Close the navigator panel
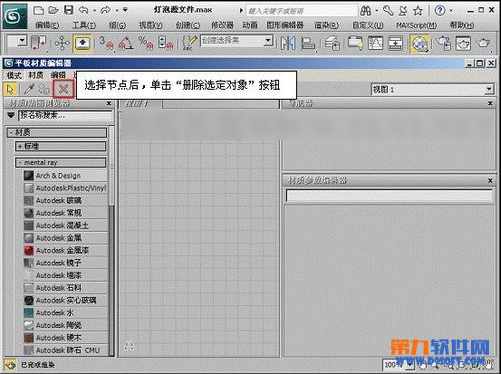 pyautogui.click(x=490, y=103)
